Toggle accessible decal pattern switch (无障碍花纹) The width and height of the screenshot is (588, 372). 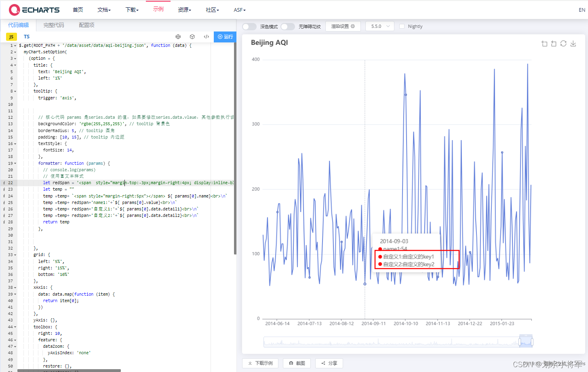[288, 27]
